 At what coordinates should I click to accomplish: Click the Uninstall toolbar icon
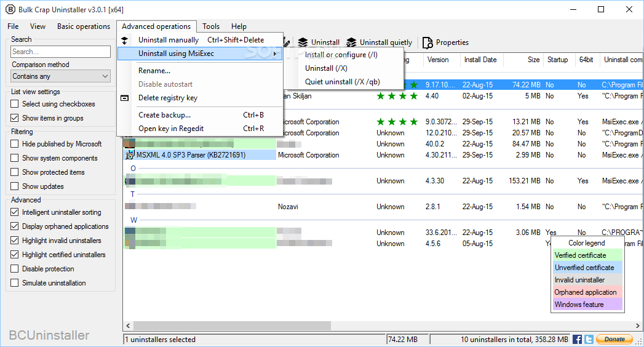tap(303, 42)
